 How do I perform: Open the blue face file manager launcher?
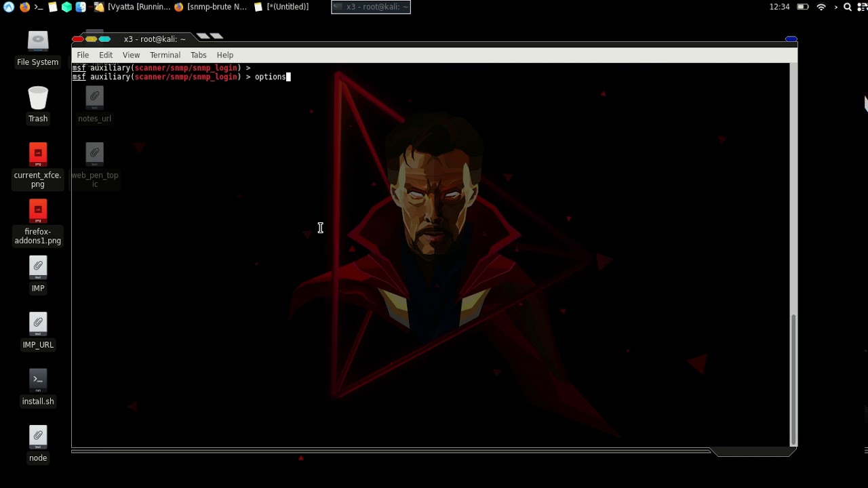coord(81,7)
